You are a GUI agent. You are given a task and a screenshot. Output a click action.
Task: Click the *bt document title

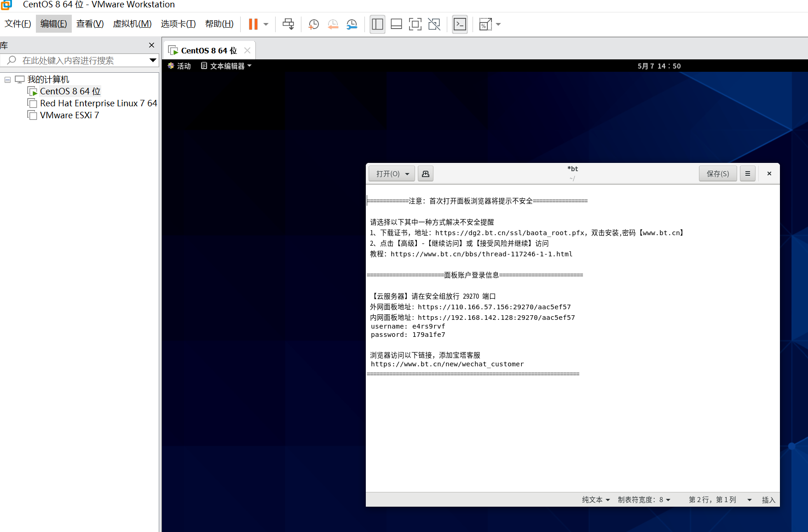click(572, 169)
